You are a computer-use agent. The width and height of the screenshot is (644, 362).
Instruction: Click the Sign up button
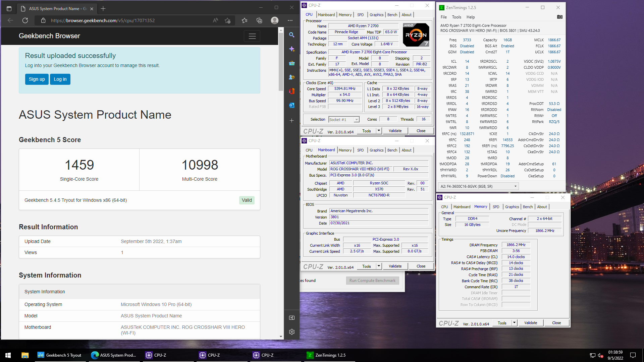click(37, 79)
